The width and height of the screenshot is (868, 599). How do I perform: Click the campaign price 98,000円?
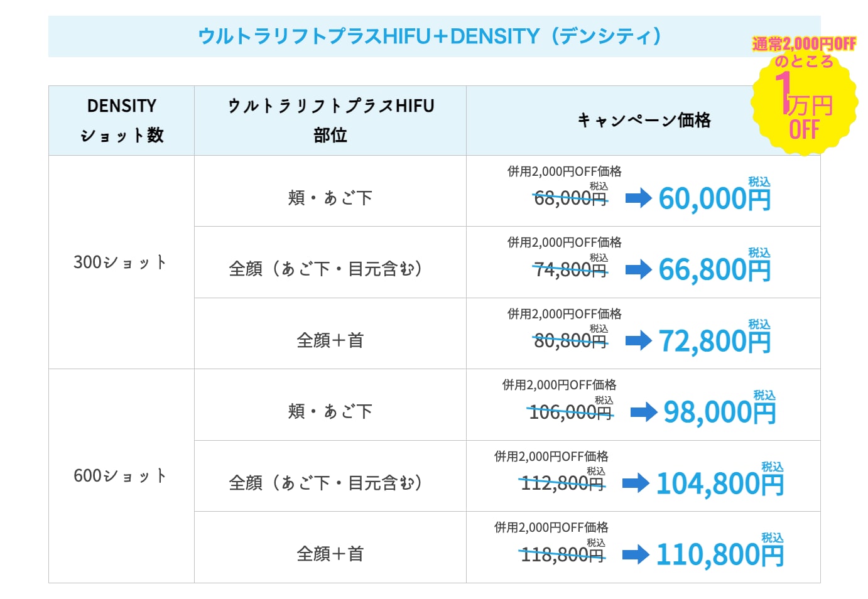pos(720,413)
